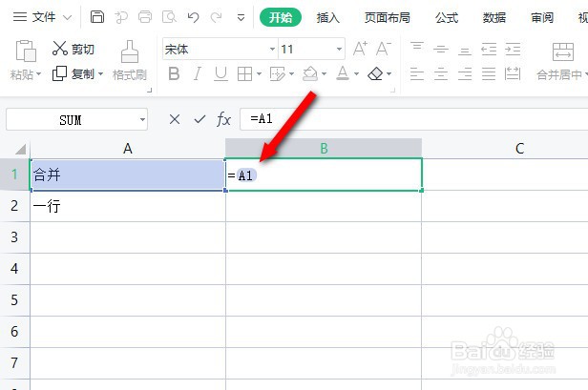This screenshot has width=588, height=390.
Task: Click the Save icon
Action: [97, 17]
